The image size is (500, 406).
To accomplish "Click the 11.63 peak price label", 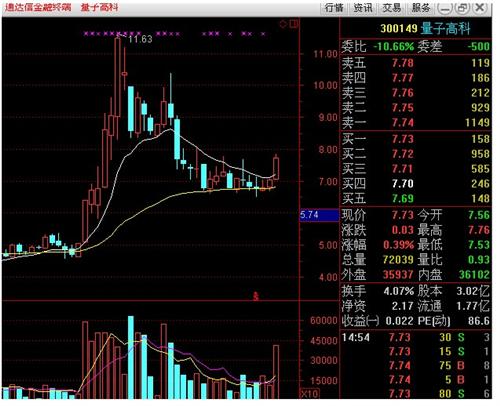I will click(140, 39).
